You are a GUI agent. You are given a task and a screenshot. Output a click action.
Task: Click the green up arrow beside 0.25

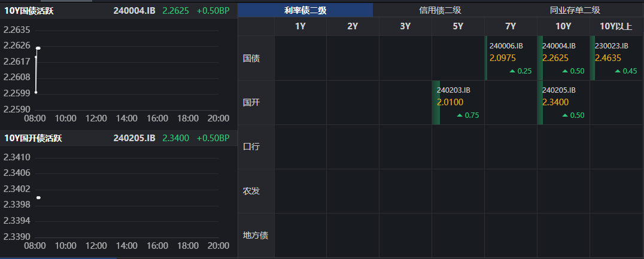[x=512, y=71]
